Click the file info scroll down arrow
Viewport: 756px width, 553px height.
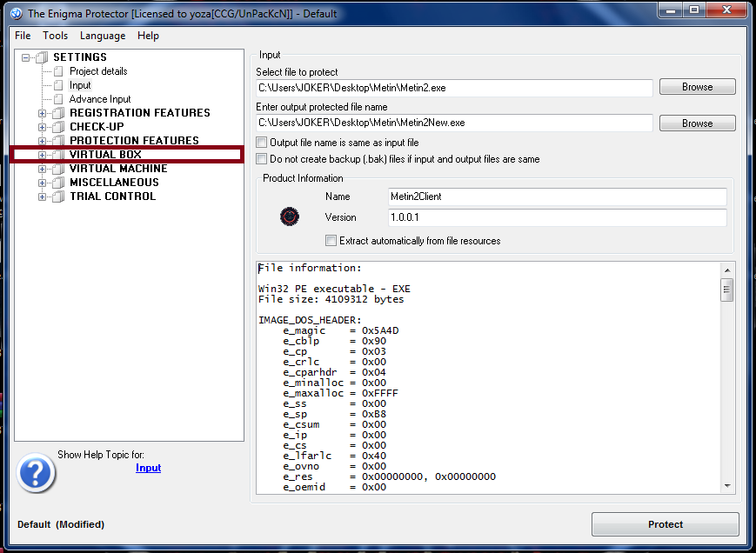pyautogui.click(x=726, y=486)
